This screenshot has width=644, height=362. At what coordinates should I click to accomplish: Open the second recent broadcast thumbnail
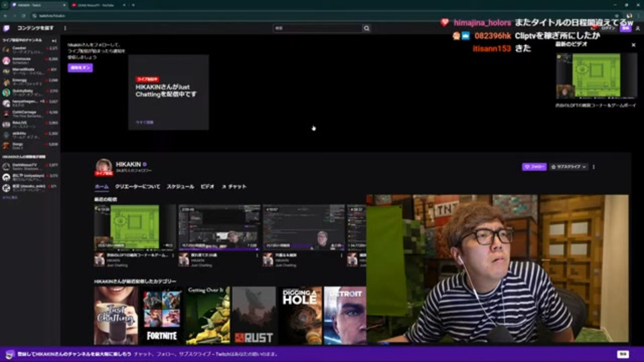[x=219, y=227]
